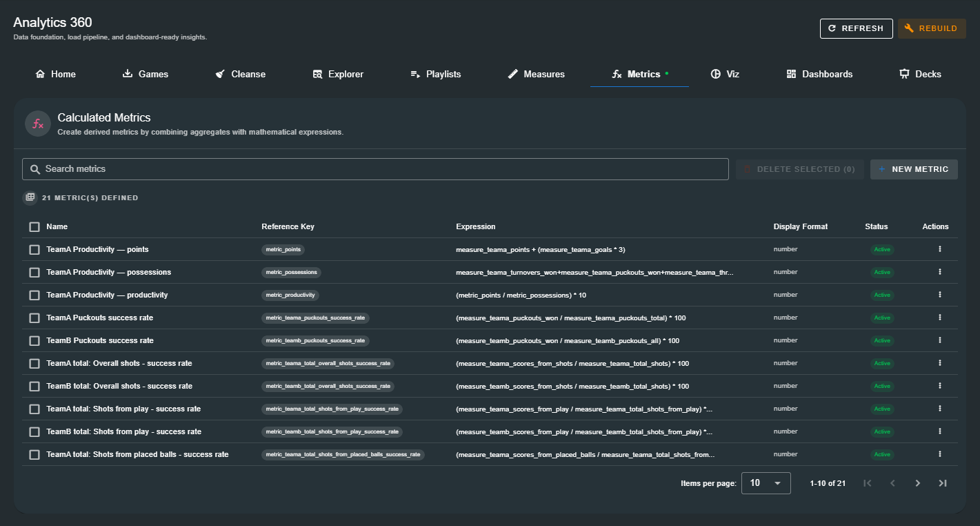Check TeamA Shots from placed balls row
Screen dimensions: 980x526
(34, 454)
